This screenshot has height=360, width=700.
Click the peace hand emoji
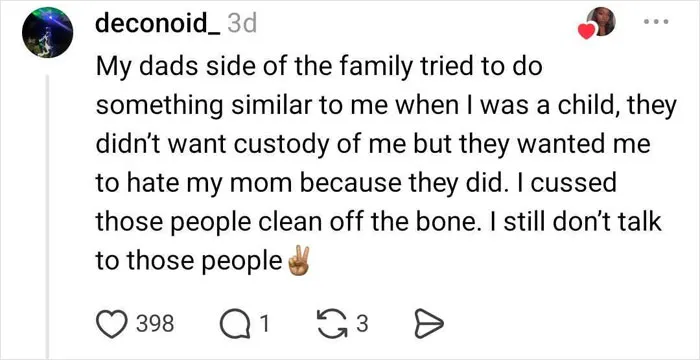299,261
